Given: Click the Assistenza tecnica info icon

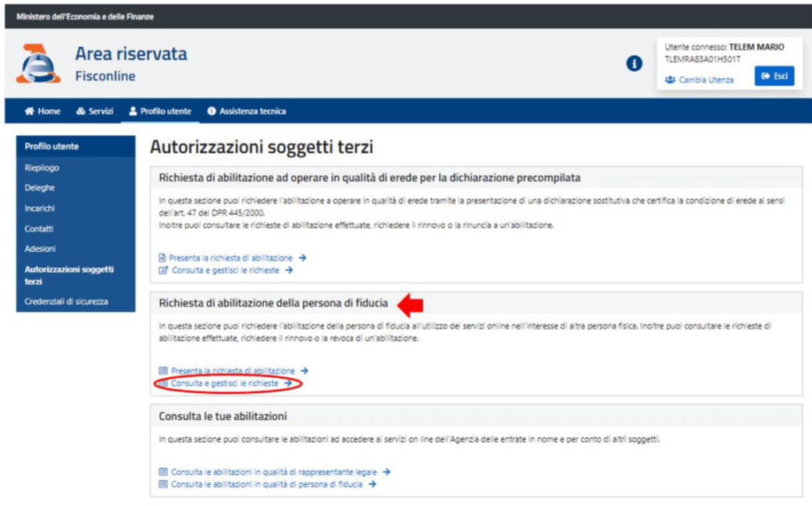Looking at the screenshot, I should pyautogui.click(x=212, y=112).
